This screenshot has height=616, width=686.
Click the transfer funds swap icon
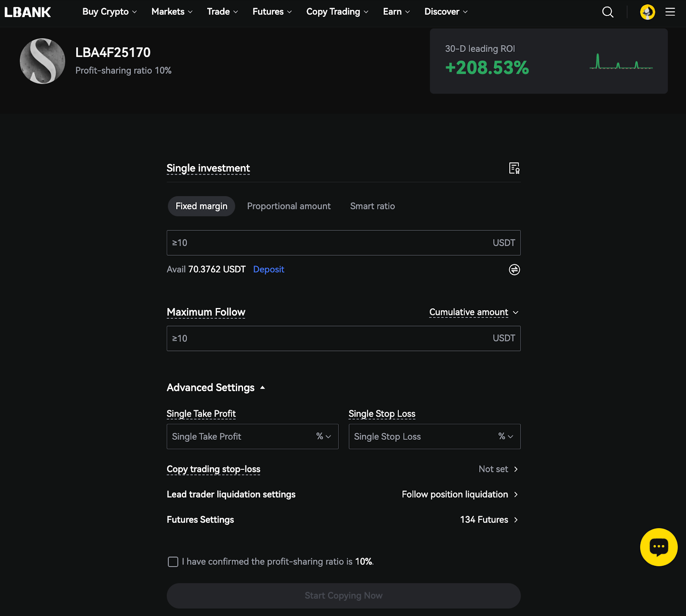pyautogui.click(x=514, y=269)
